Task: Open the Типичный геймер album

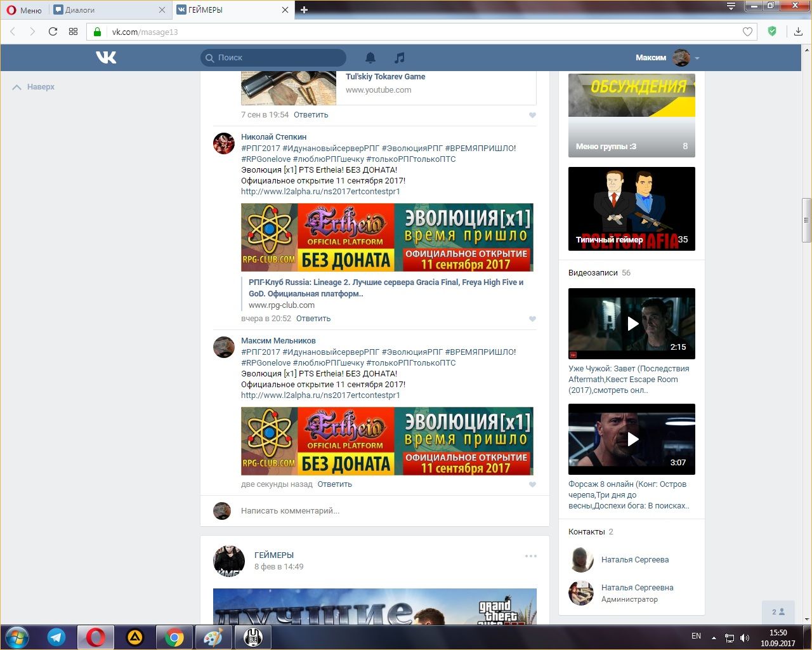Action: (632, 209)
